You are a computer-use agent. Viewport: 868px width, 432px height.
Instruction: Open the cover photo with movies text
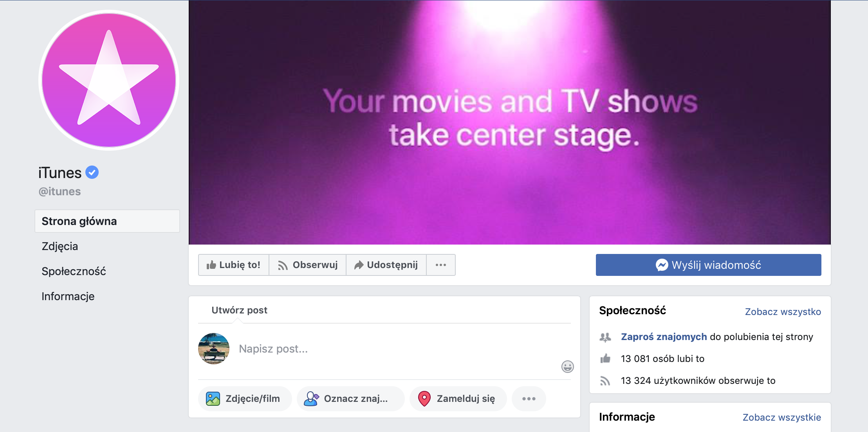tap(509, 122)
